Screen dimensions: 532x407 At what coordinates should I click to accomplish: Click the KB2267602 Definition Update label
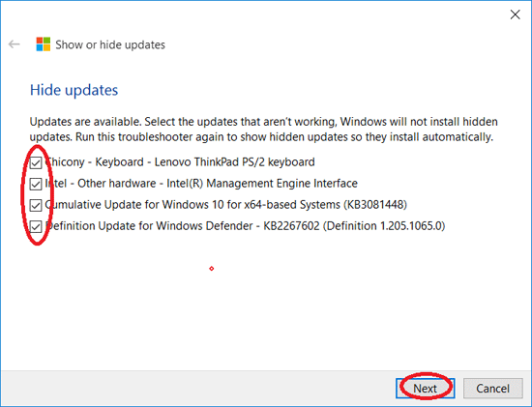click(245, 226)
